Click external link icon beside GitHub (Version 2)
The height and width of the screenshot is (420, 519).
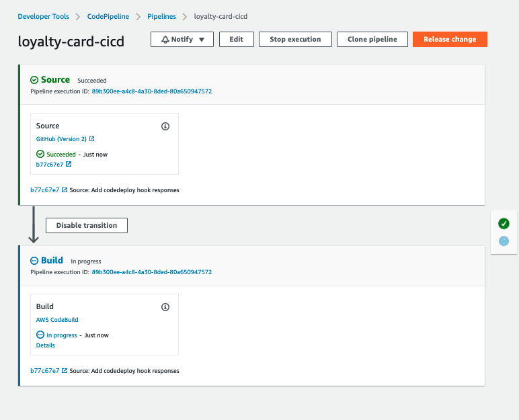click(x=91, y=138)
